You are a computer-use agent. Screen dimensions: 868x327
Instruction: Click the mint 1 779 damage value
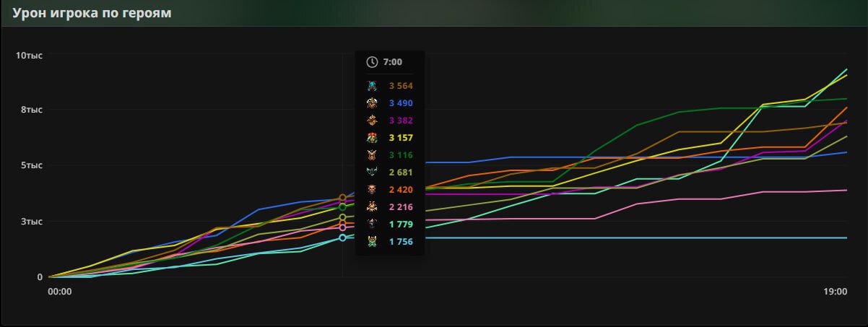coord(401,224)
